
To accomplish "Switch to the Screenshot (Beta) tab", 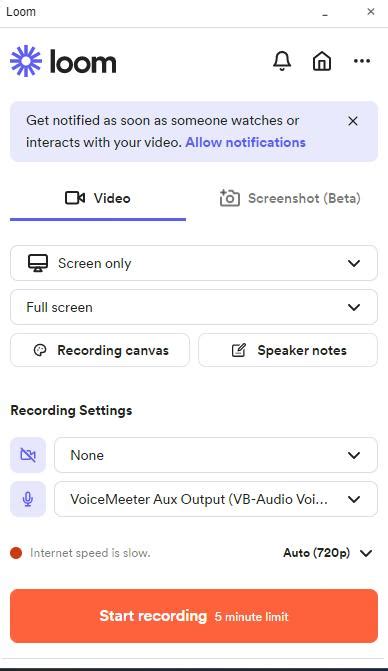I will [290, 199].
